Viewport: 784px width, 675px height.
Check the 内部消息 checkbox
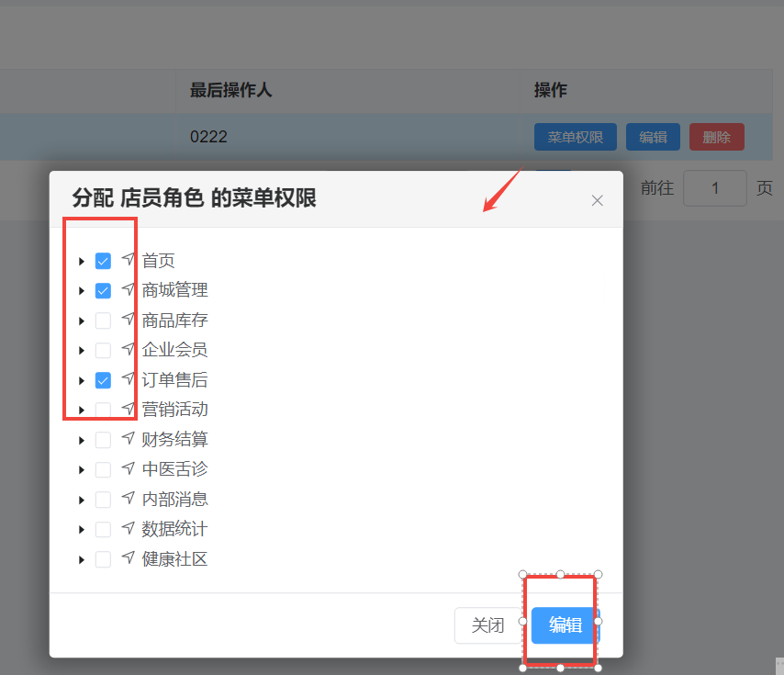tap(103, 500)
